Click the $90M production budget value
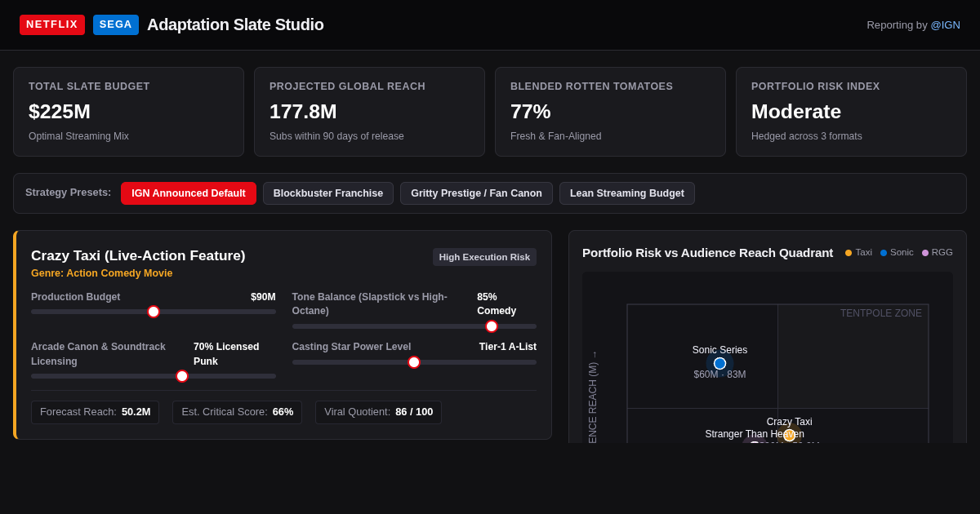The height and width of the screenshot is (514, 980). 263,297
